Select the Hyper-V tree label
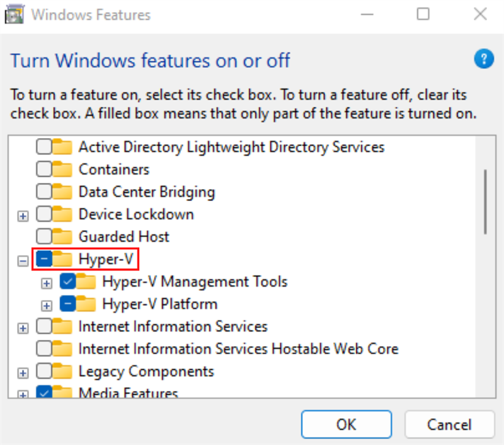This screenshot has height=445, width=504. (106, 259)
